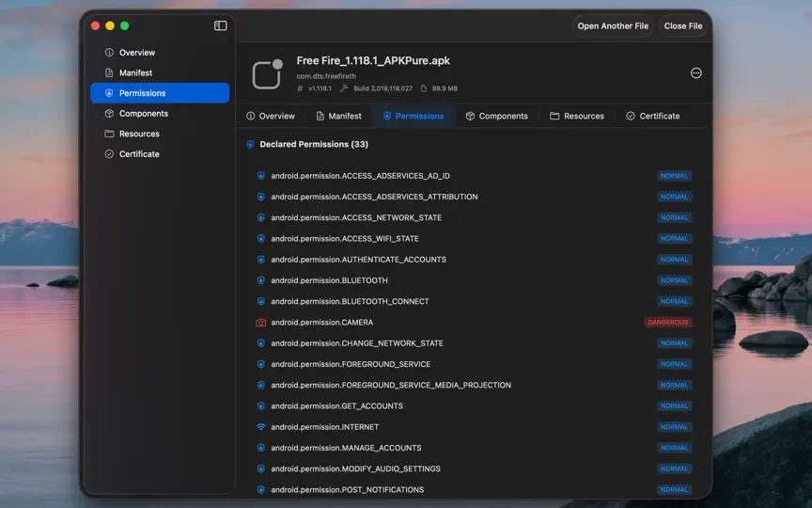Viewport: 812px width, 508px height.
Task: Select Overview in the sidebar
Action: (x=160, y=53)
